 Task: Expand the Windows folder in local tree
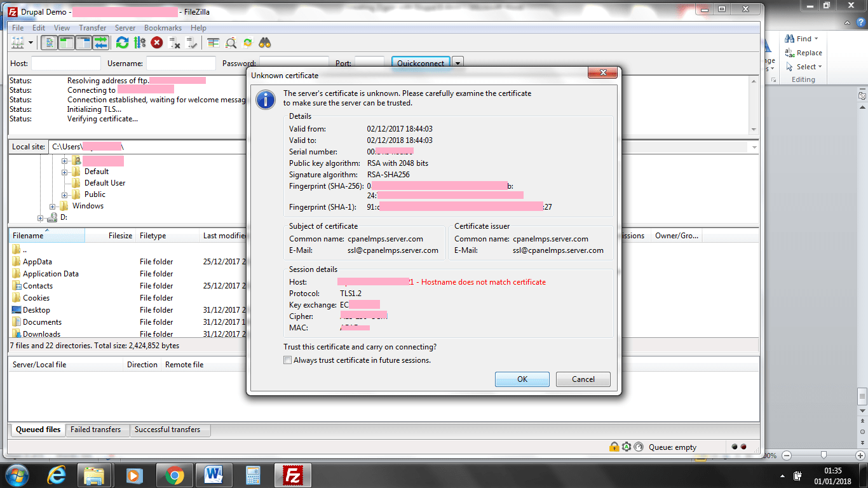(53, 206)
